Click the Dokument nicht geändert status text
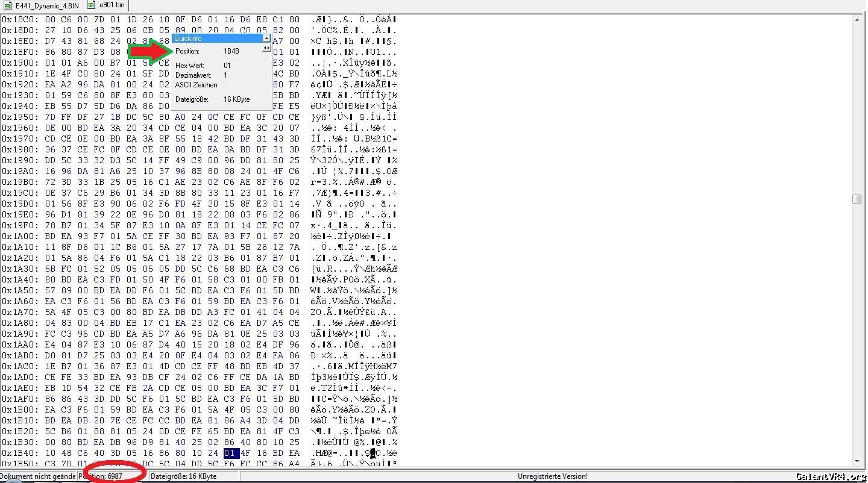The image size is (868, 483). 38,476
